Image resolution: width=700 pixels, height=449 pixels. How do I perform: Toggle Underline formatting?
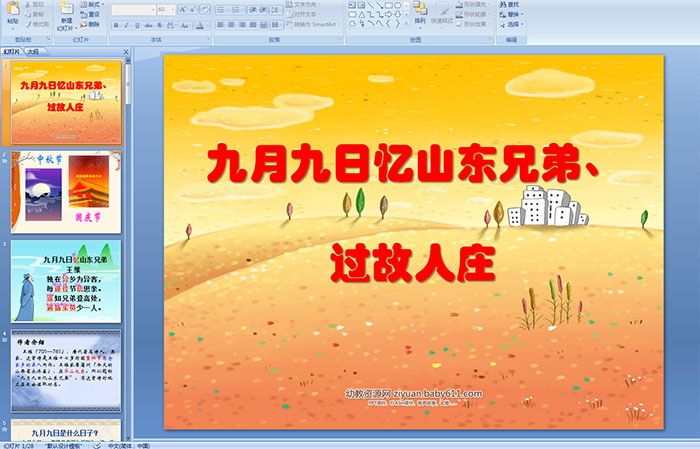pos(138,25)
